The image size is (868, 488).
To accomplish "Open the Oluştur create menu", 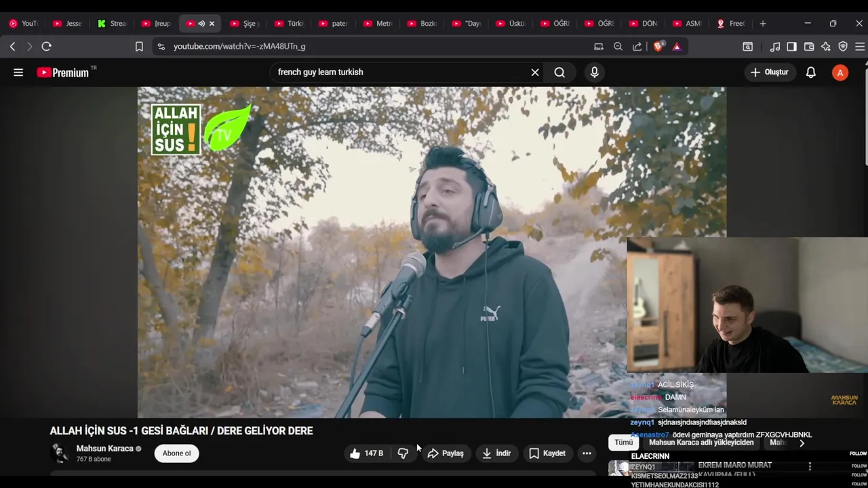I will point(770,73).
